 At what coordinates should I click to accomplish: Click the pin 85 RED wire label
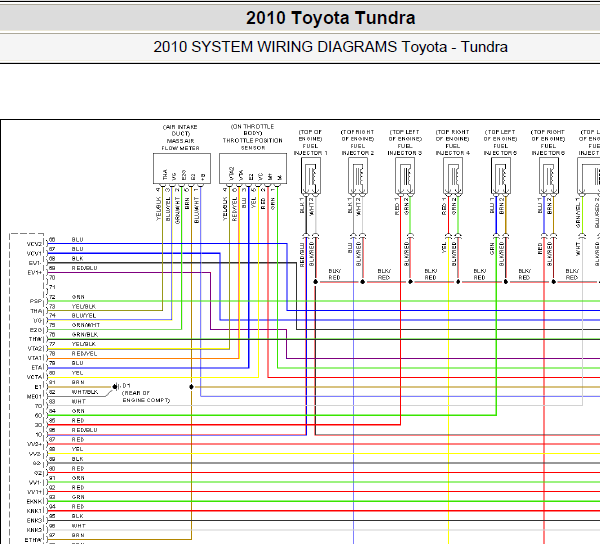pos(78,420)
